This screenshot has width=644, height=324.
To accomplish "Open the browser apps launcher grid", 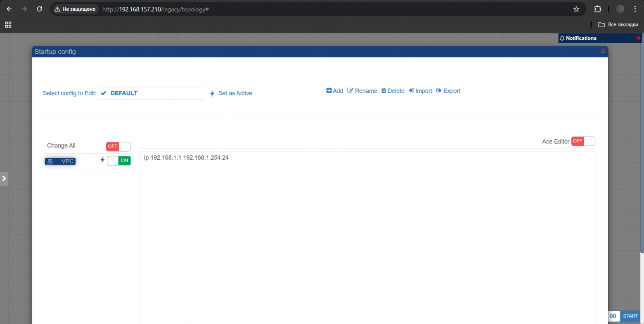I will 8,25.
